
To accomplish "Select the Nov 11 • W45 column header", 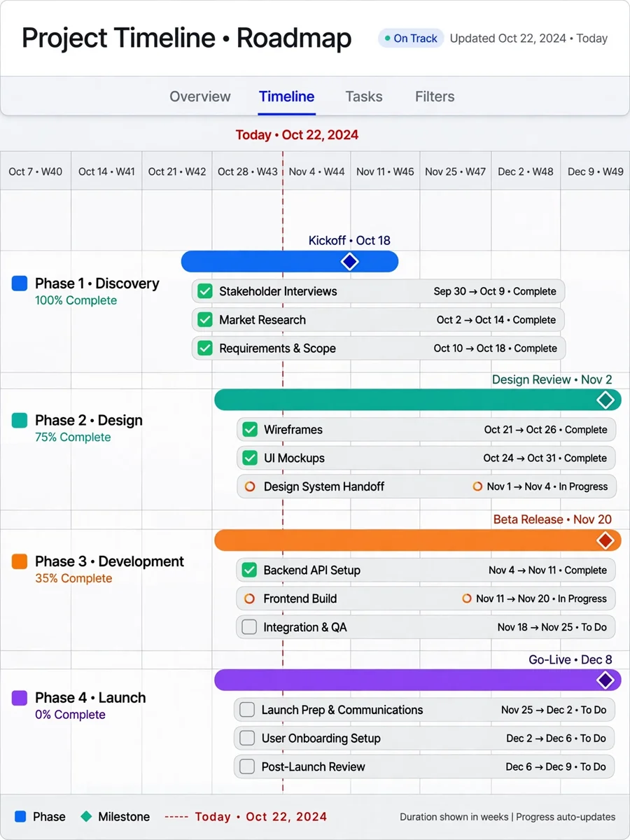I will point(385,171).
